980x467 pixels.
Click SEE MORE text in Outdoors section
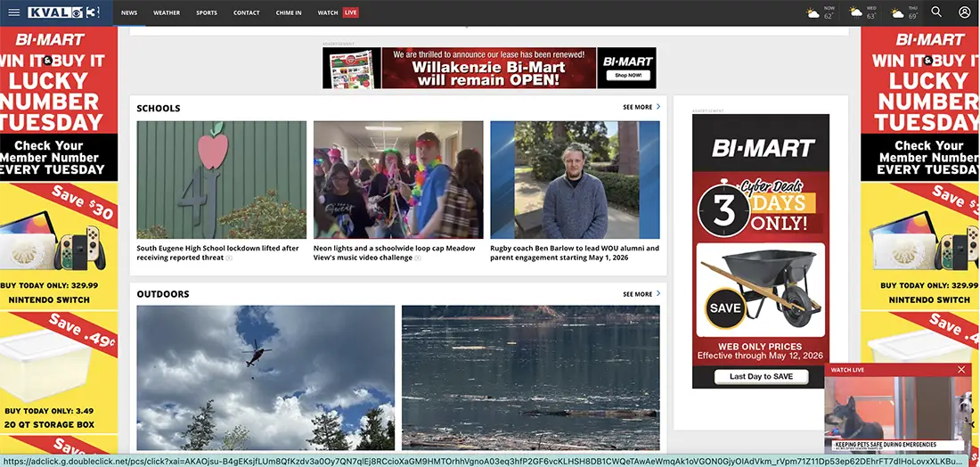pyautogui.click(x=638, y=294)
